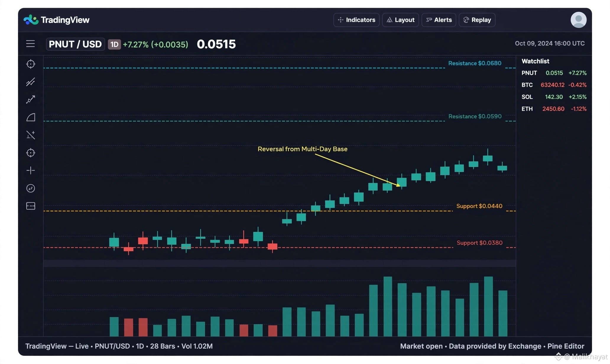Click the Support $0.0380 label
Screen dimensions: 610x364
pyautogui.click(x=479, y=243)
